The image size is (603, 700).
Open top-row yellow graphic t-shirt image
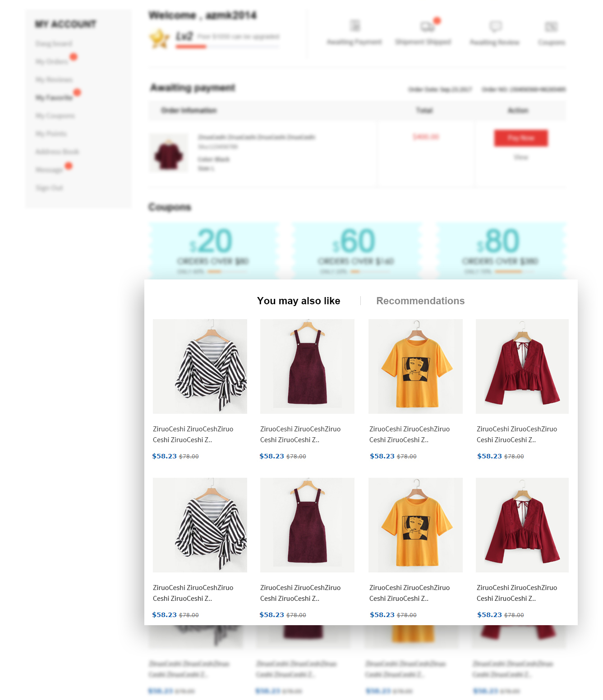click(x=415, y=366)
